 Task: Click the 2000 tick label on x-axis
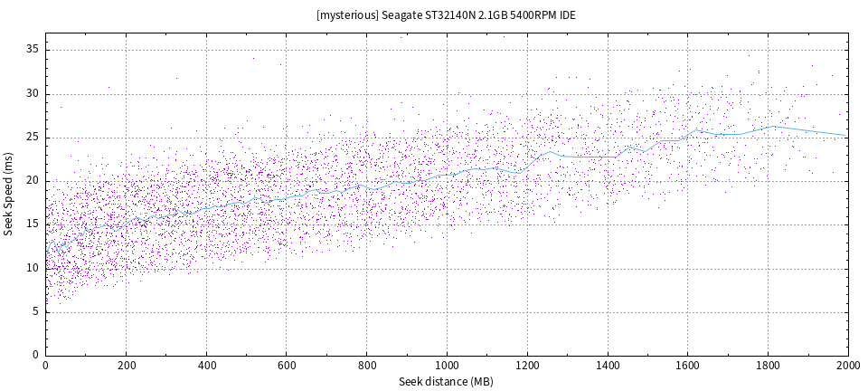pyautogui.click(x=847, y=365)
